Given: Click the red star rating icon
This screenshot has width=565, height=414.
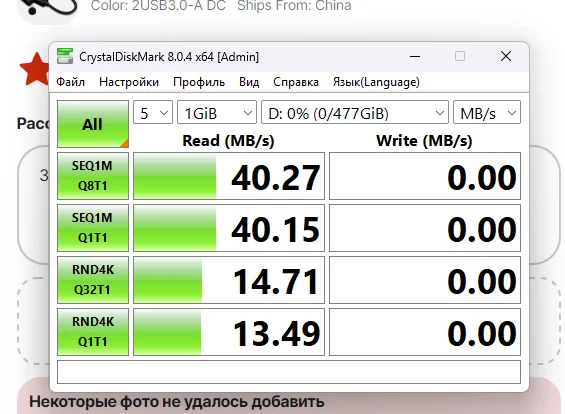Looking at the screenshot, I should point(35,69).
